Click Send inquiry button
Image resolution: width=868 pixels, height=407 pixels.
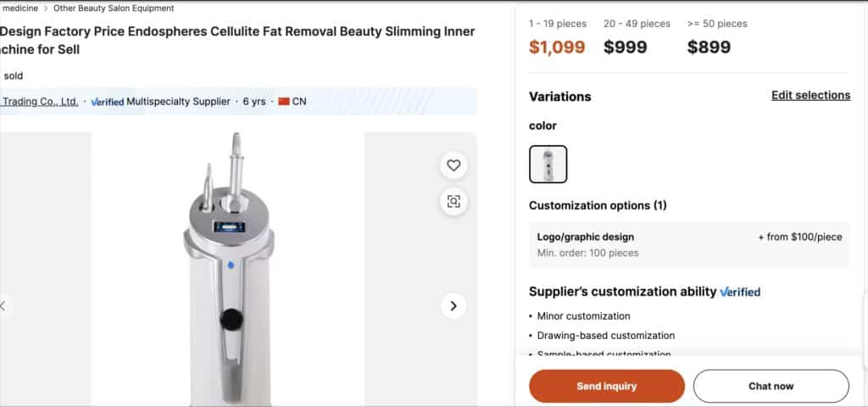[x=606, y=386]
